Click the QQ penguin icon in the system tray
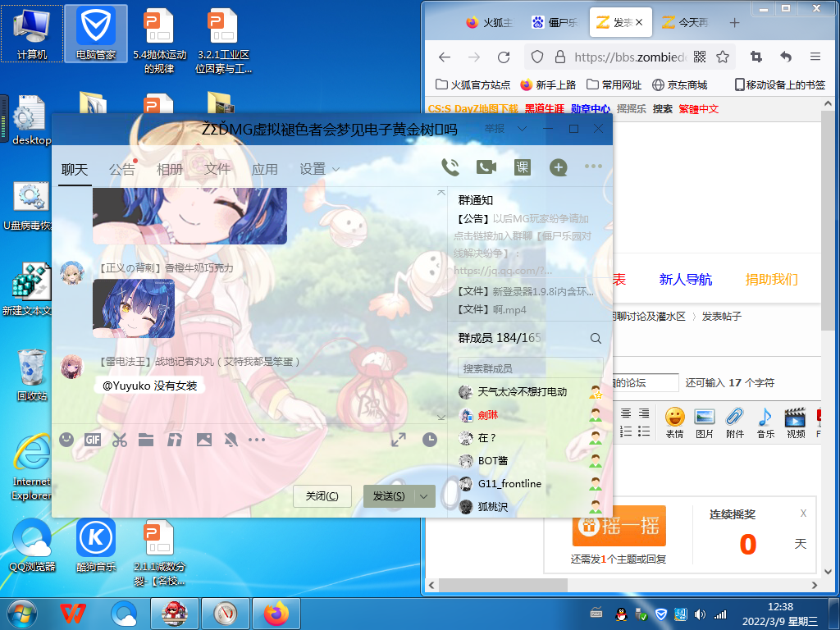Image resolution: width=840 pixels, height=630 pixels. click(622, 614)
